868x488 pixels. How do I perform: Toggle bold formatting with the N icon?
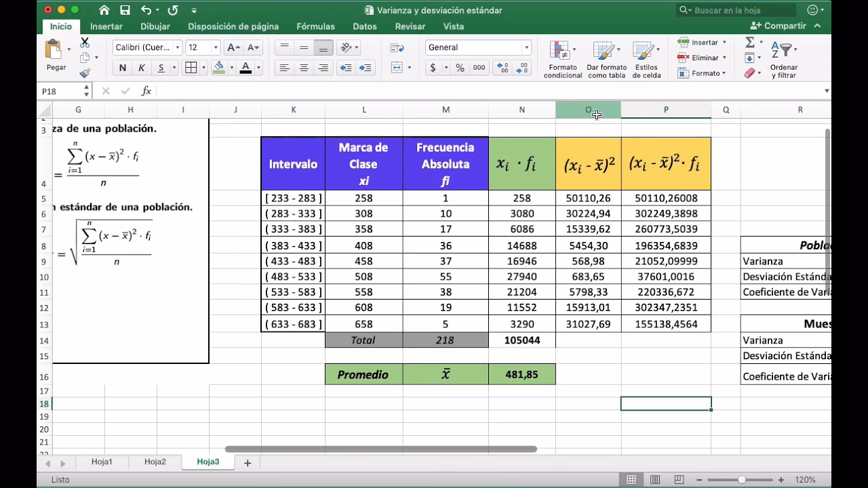coord(122,68)
